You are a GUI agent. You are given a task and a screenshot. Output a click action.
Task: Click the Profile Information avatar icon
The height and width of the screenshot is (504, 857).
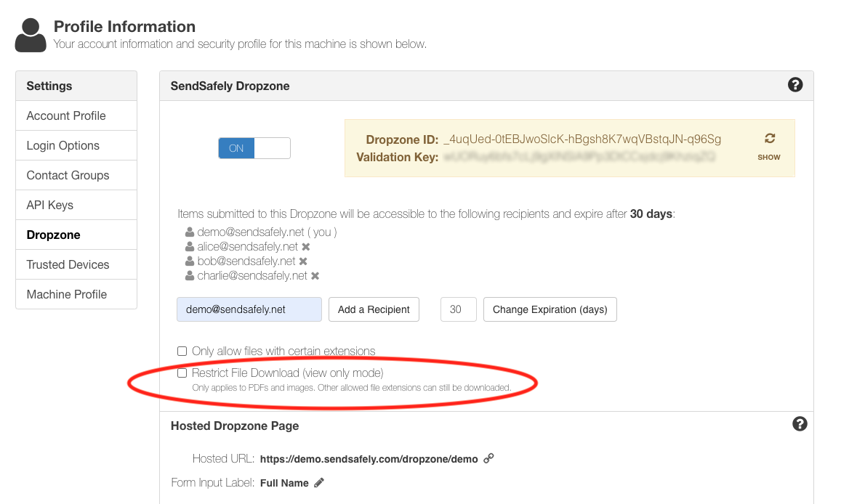point(30,34)
